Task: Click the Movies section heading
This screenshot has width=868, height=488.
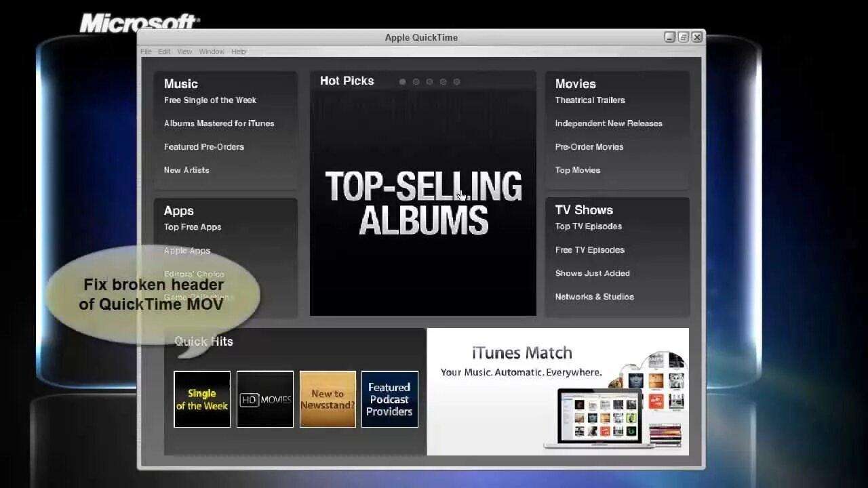Action: pos(576,84)
